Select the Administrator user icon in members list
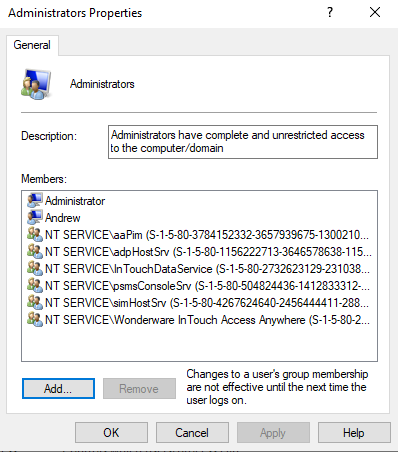The width and height of the screenshot is (398, 452). click(x=35, y=201)
